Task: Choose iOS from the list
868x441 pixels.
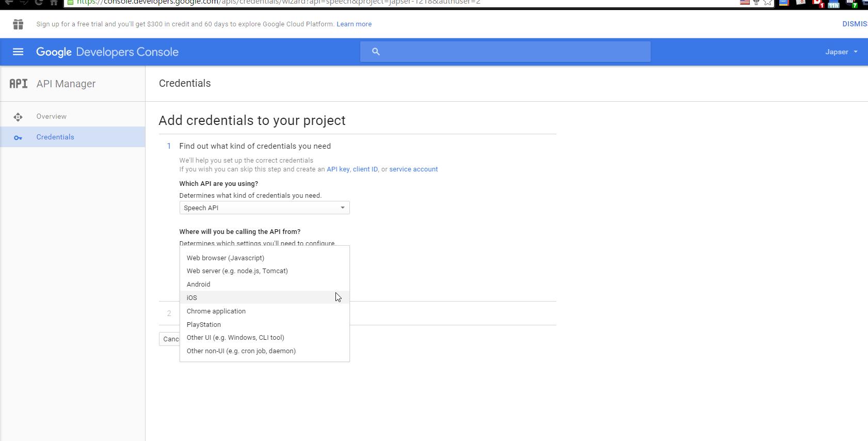Action: tap(264, 297)
